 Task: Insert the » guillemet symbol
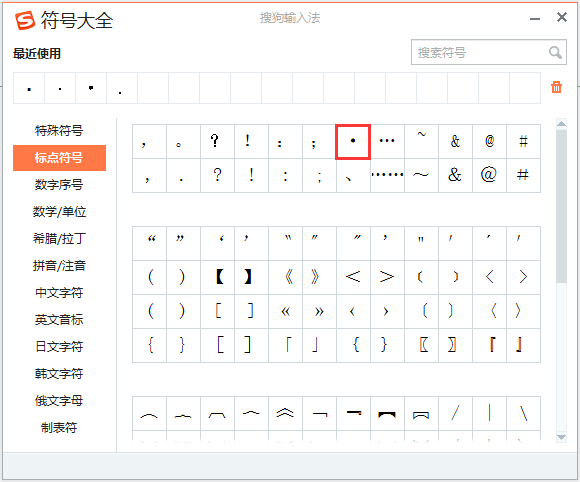(319, 311)
